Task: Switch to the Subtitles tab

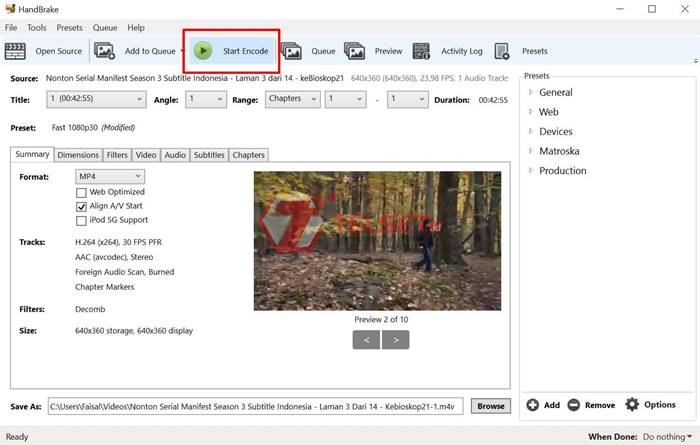Action: pos(209,155)
